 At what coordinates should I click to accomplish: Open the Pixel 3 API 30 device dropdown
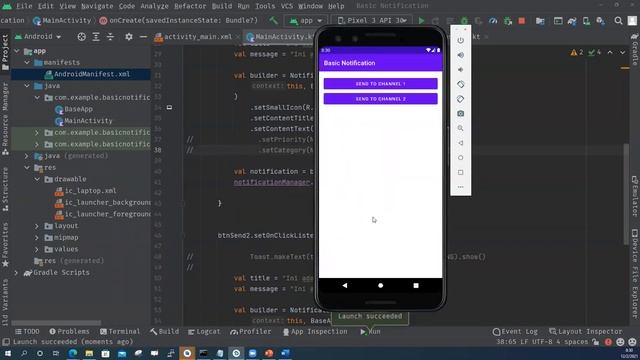point(371,20)
